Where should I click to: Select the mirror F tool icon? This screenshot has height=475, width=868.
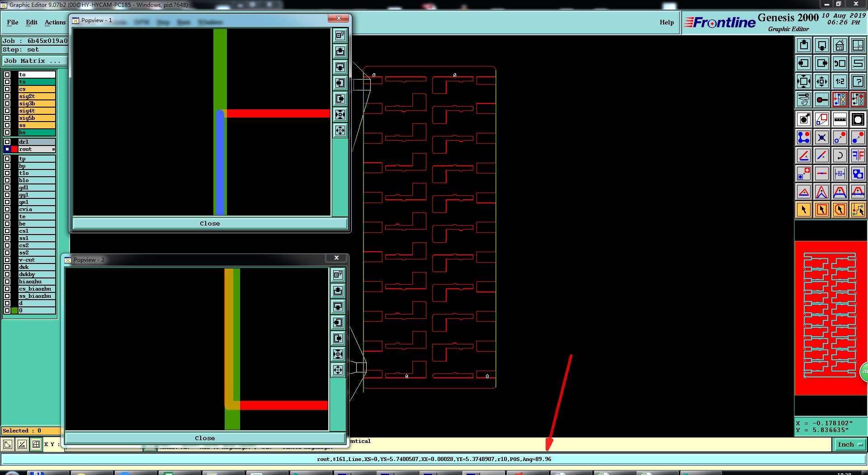point(858,155)
